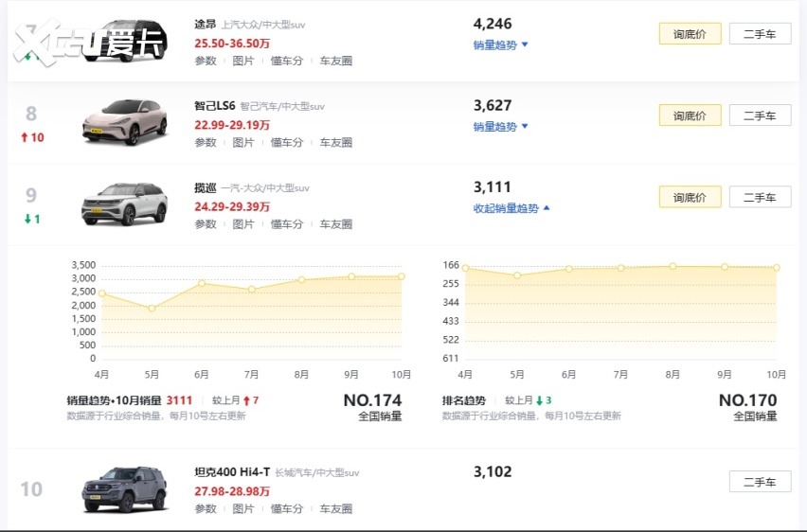Click 二手车 button for 揽巡

point(760,198)
